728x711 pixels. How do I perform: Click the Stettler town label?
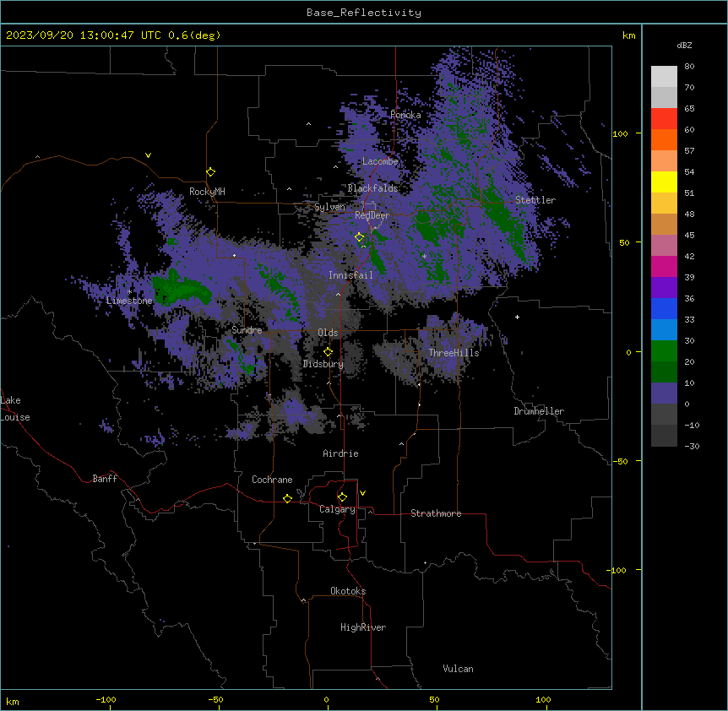coord(535,200)
